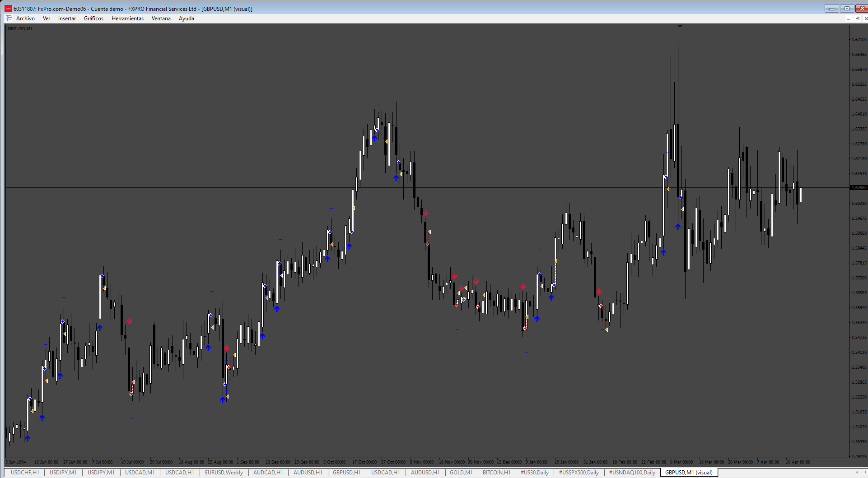Open the Ver menu

(x=47, y=19)
